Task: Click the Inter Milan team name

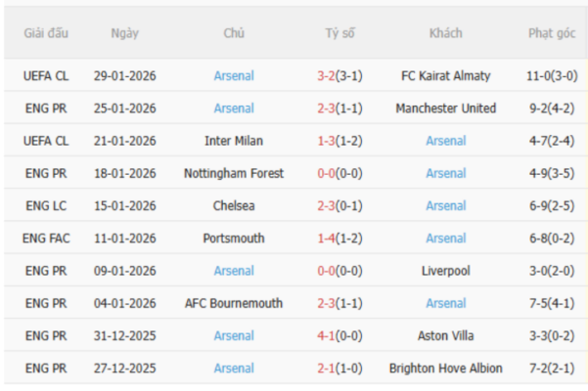Action: [233, 141]
